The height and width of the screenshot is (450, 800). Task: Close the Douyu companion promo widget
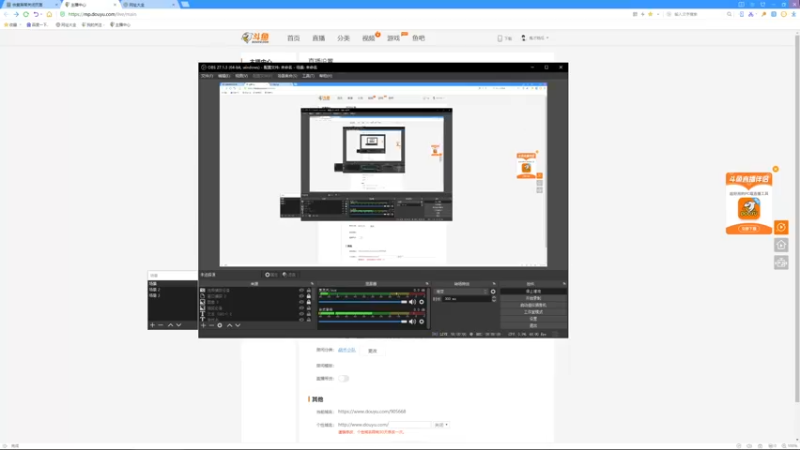(x=776, y=169)
